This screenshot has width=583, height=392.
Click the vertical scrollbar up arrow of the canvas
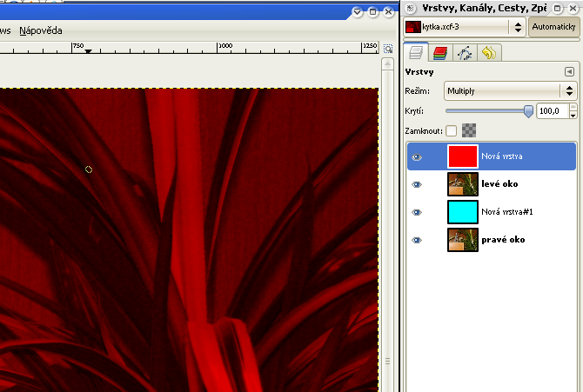387,64
